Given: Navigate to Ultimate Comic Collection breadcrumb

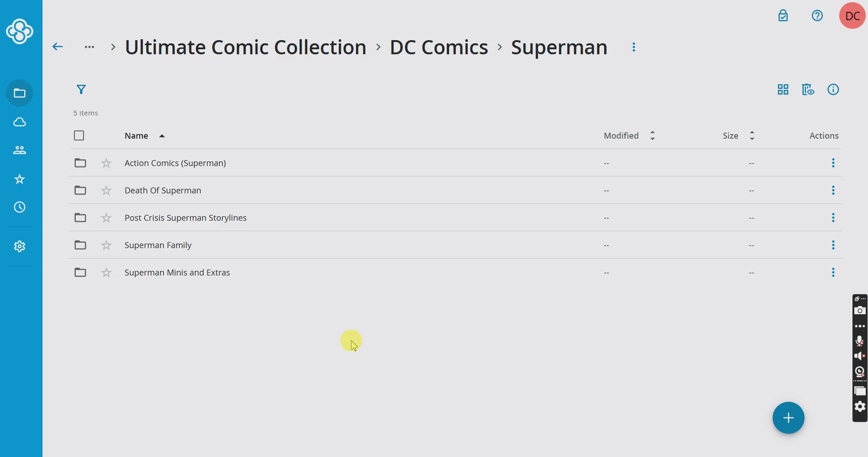Looking at the screenshot, I should click(x=246, y=47).
